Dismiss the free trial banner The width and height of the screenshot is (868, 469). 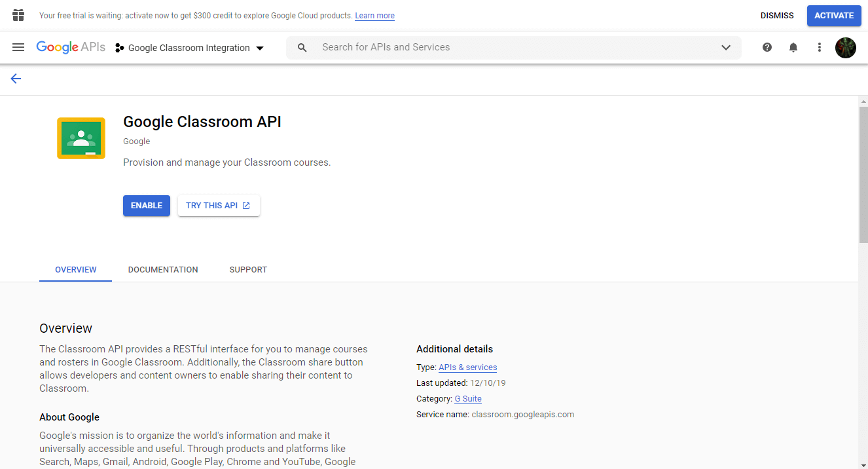(776, 16)
